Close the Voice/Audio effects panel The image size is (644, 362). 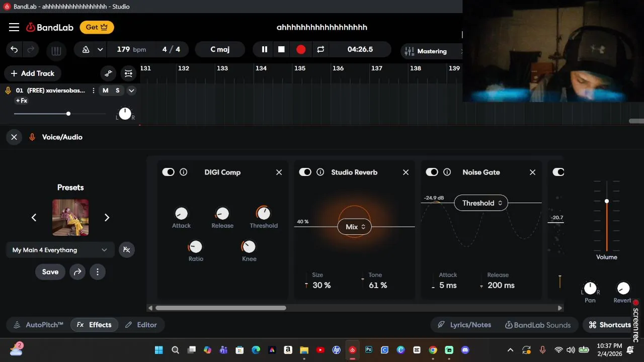point(14,137)
